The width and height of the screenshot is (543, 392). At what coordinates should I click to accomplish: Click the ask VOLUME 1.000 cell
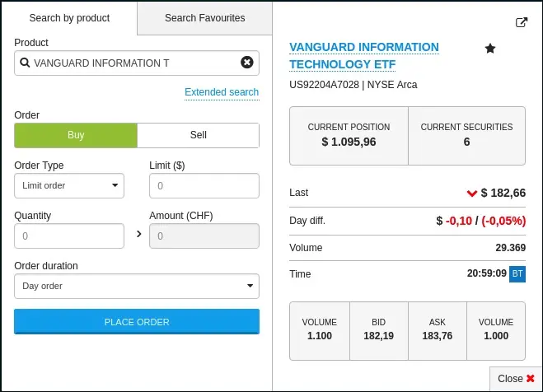coord(496,331)
